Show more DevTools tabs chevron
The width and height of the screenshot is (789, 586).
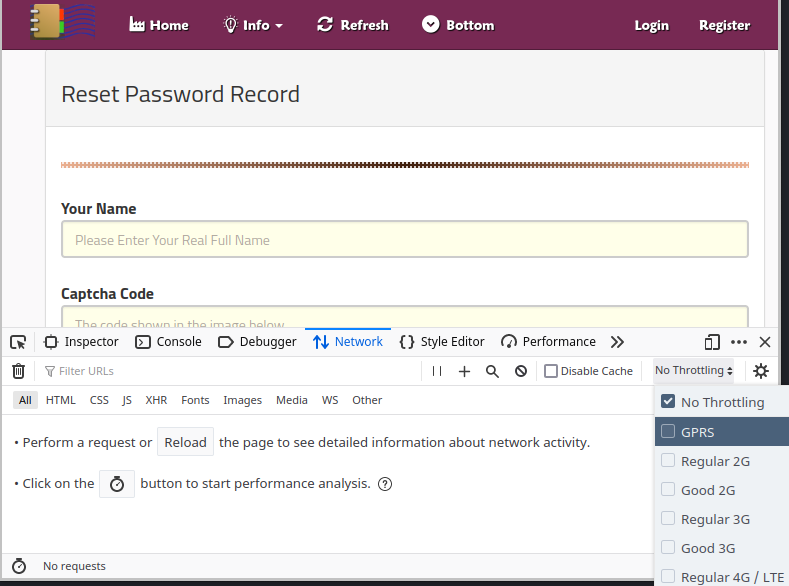(617, 342)
